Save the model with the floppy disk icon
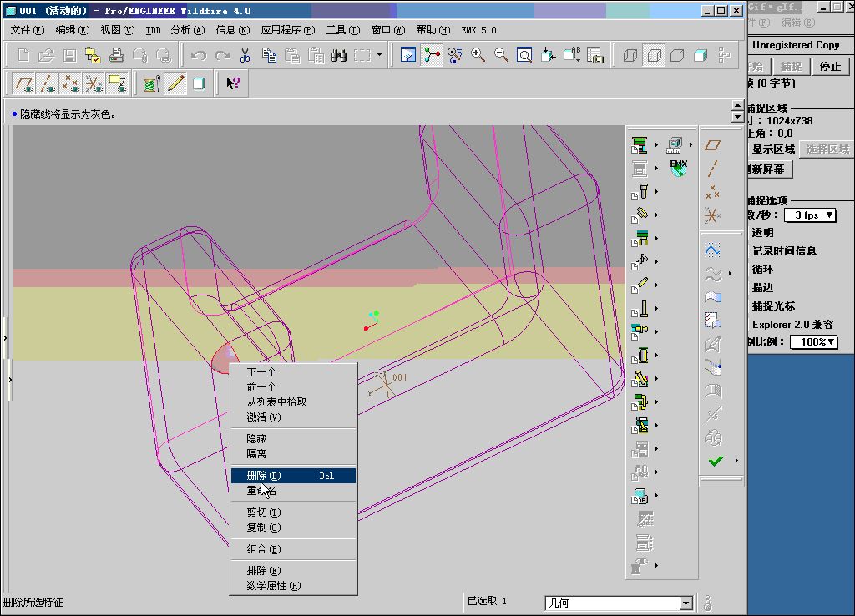The image size is (855, 616). pyautogui.click(x=70, y=55)
